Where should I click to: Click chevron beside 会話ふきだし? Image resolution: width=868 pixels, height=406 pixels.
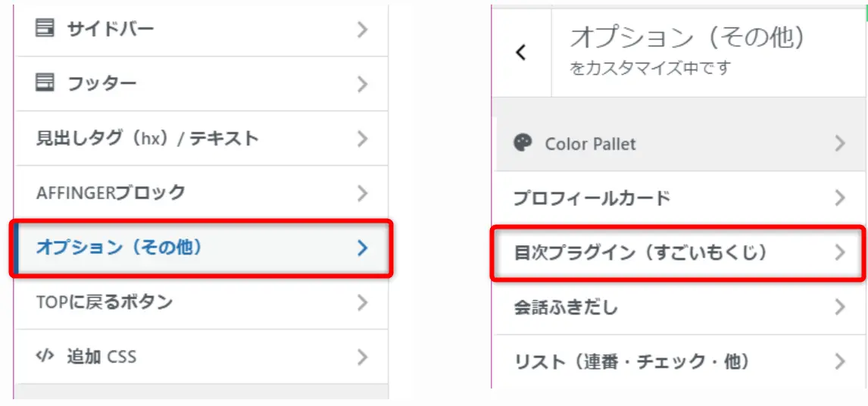839,308
